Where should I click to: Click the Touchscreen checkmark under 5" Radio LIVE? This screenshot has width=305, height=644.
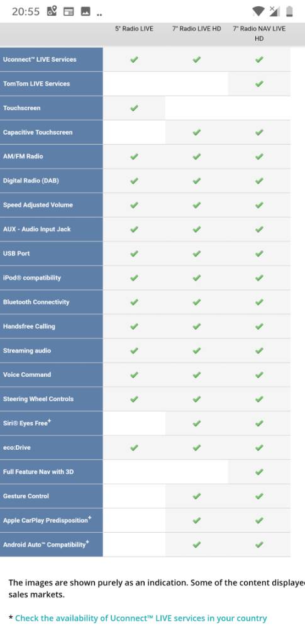pyautogui.click(x=134, y=108)
